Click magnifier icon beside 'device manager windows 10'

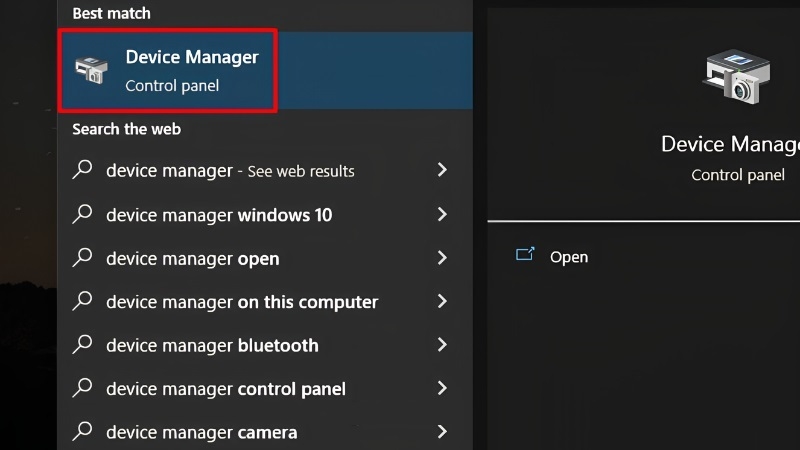coord(82,214)
